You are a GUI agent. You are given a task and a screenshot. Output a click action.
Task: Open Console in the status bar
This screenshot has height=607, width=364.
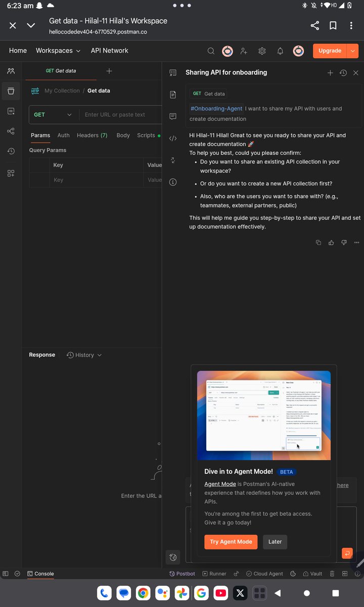(40, 574)
